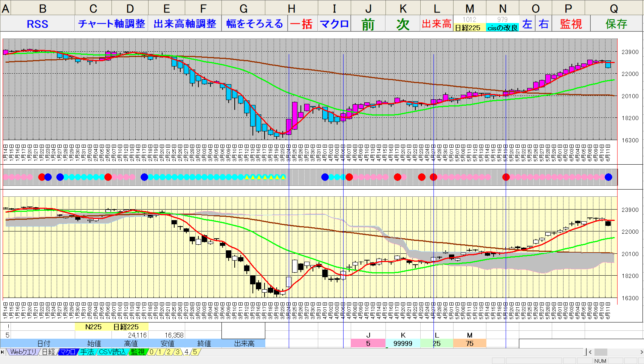
Task: Select column header G
Action: 244,8
